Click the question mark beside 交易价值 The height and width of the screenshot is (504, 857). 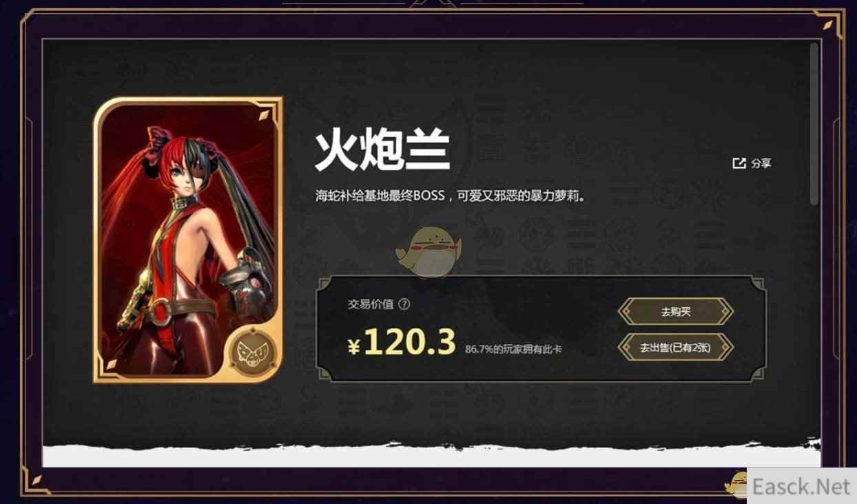click(404, 304)
